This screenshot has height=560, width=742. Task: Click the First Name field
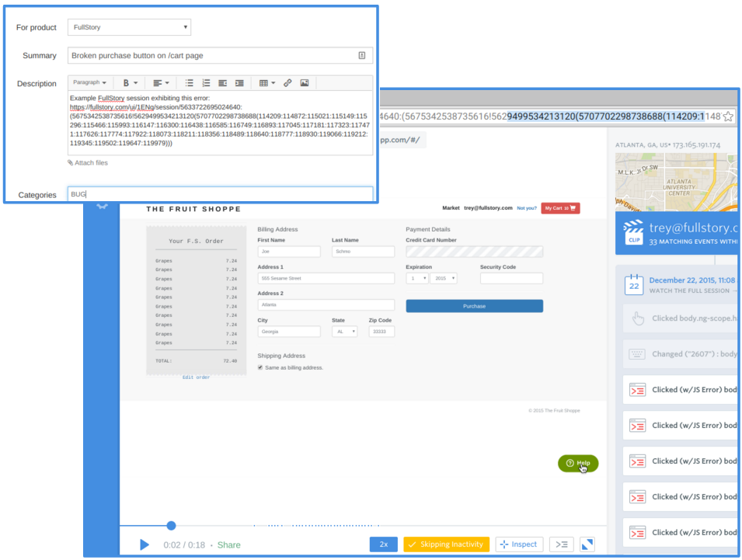[x=289, y=252]
